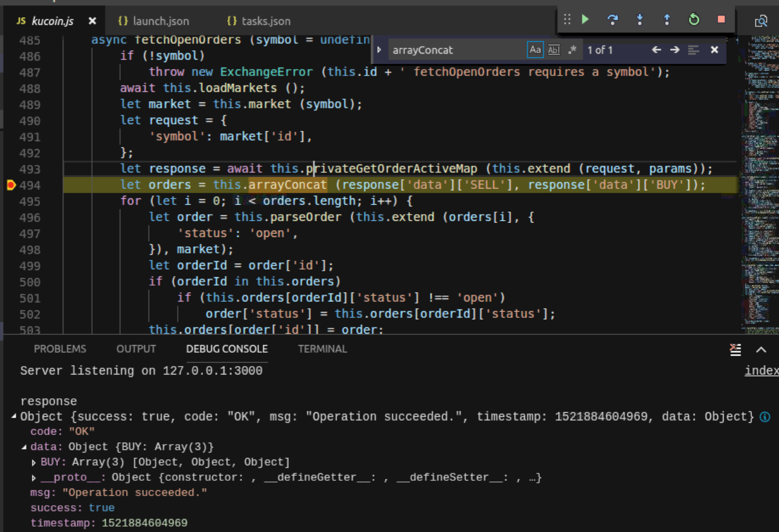Close the find widget
This screenshot has width=779, height=532.
(x=715, y=50)
